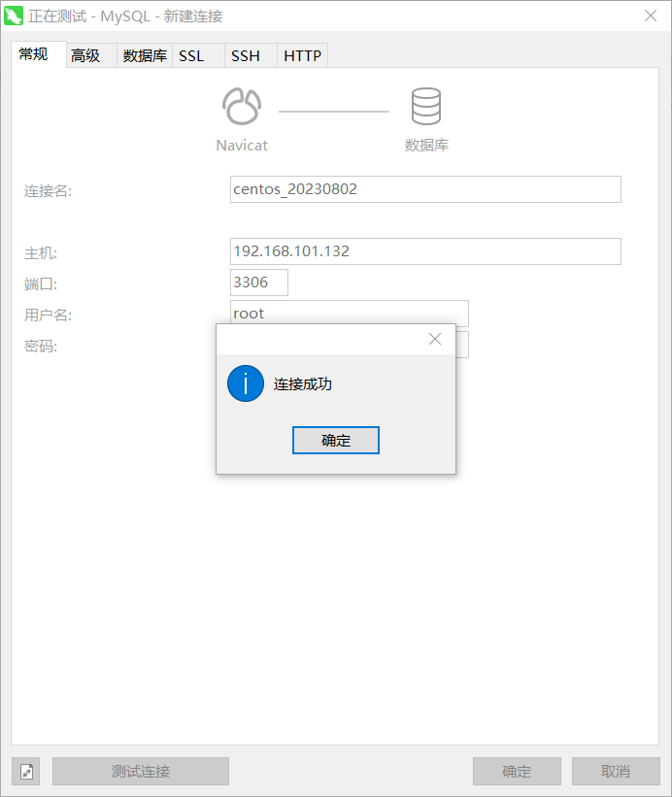The height and width of the screenshot is (797, 672).
Task: Click the username field containing root
Action: click(x=350, y=312)
